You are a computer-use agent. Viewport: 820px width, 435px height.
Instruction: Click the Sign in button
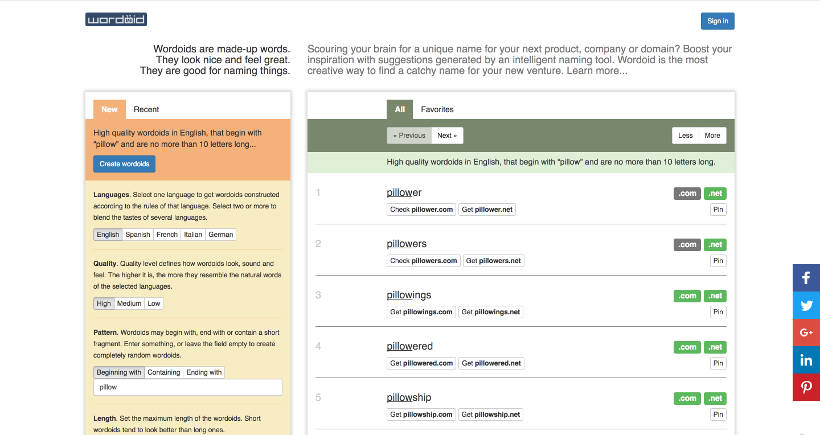717,21
